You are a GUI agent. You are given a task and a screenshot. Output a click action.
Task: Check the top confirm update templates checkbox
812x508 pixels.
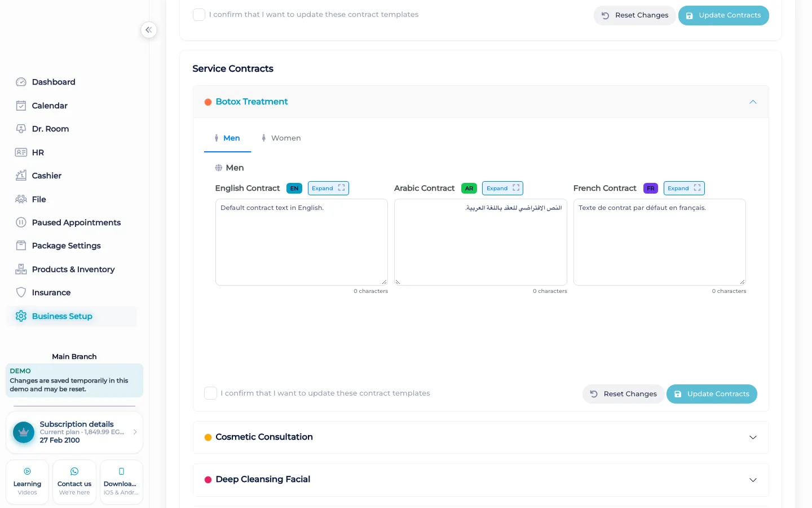click(199, 15)
